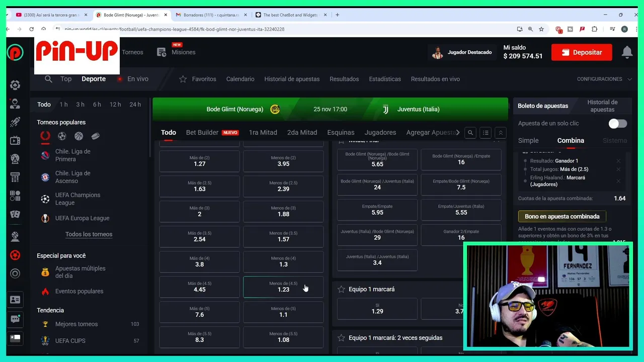This screenshot has width=644, height=362.
Task: Open the 'Historial de apuestas' slip tab
Action: click(x=602, y=106)
